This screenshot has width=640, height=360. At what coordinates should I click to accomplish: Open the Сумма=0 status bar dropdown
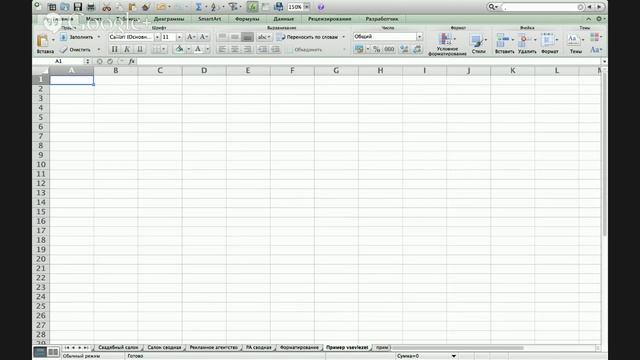[x=453, y=356]
